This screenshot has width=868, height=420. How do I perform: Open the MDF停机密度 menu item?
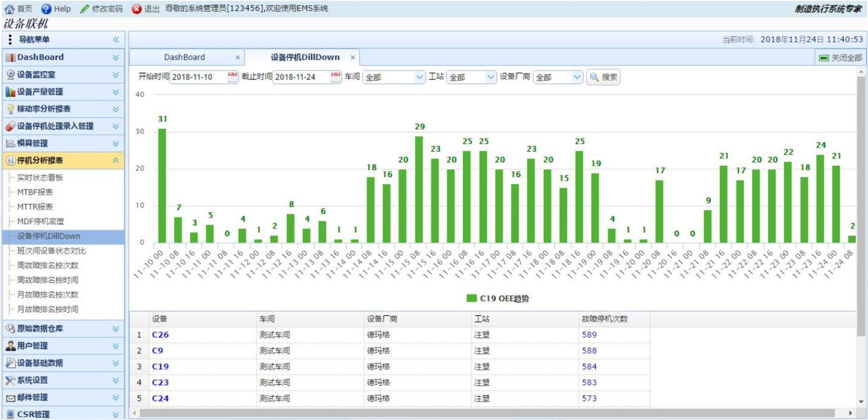coord(41,221)
